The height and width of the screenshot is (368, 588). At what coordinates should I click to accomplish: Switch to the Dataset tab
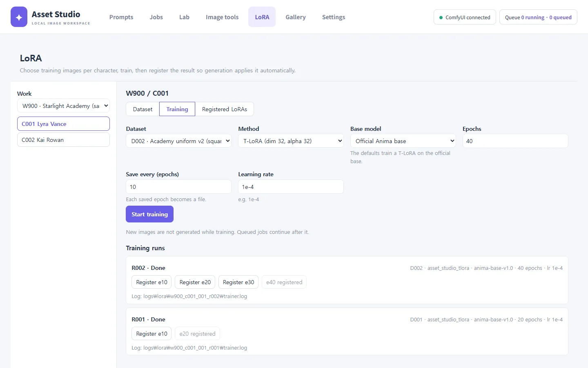point(143,109)
